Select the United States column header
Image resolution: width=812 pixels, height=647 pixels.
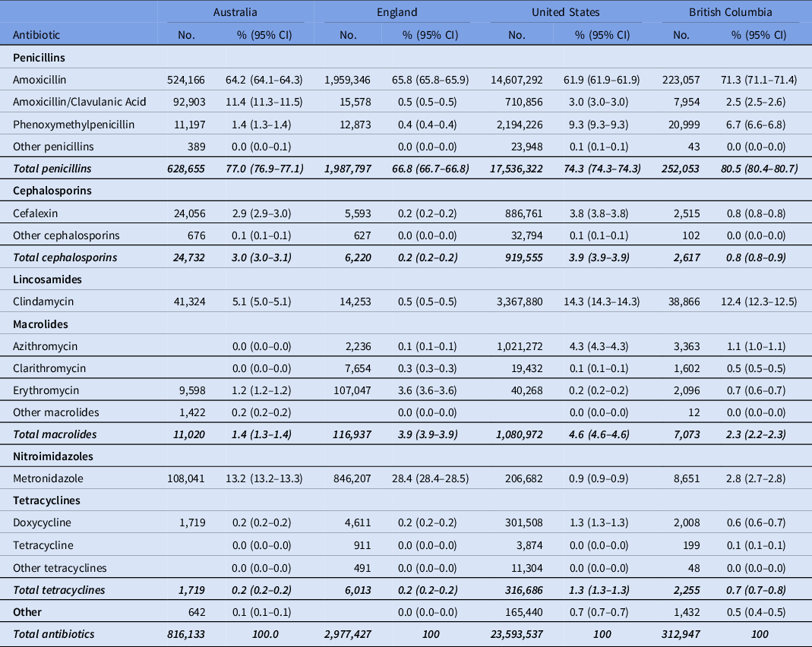pyautogui.click(x=566, y=12)
